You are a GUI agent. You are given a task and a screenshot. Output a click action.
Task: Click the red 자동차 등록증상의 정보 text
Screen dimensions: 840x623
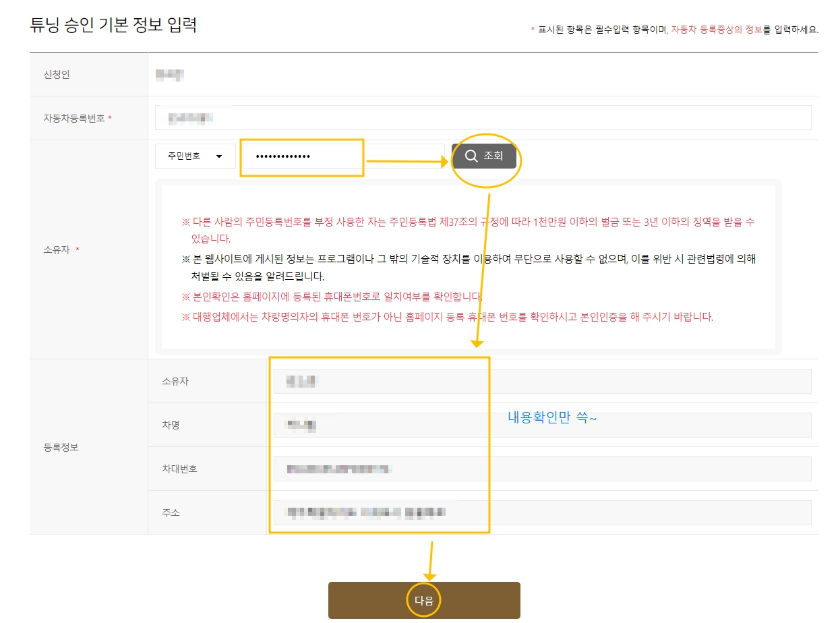point(717,30)
